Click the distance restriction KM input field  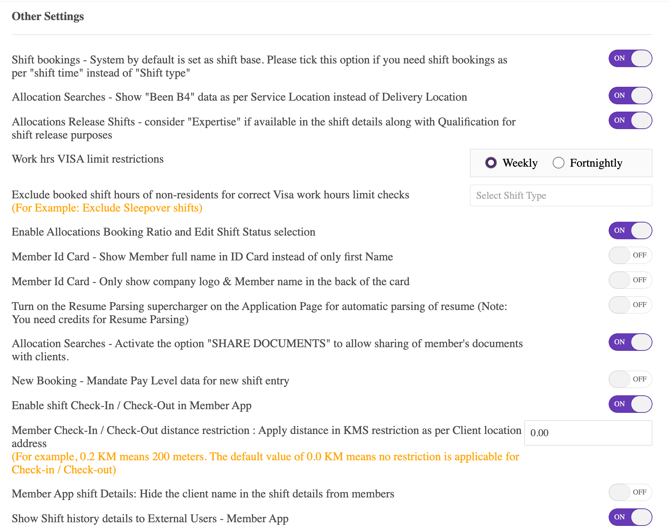pos(588,433)
